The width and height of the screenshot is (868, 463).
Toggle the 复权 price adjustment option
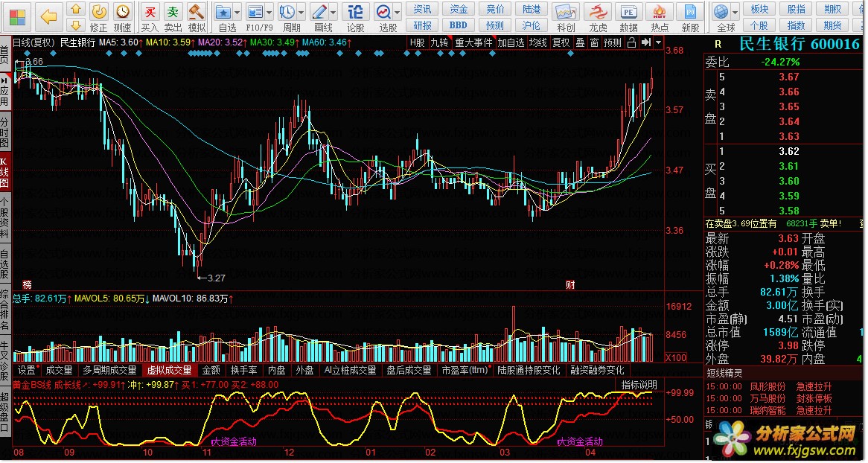tap(561, 42)
